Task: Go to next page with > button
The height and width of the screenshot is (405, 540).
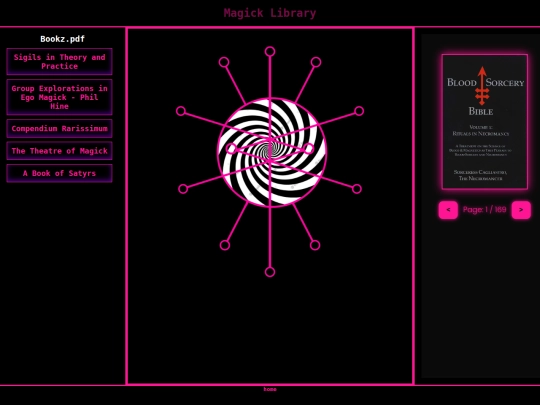Action: coord(521,210)
